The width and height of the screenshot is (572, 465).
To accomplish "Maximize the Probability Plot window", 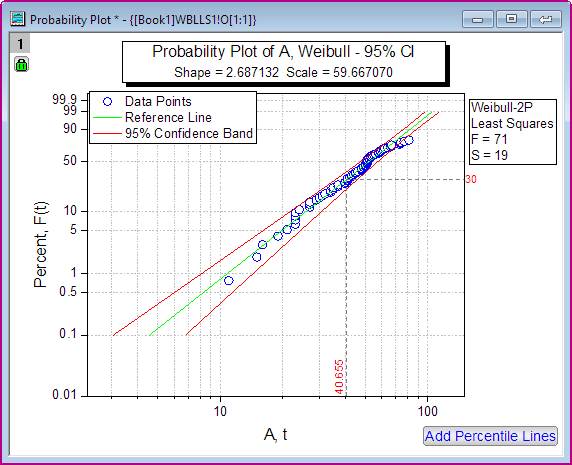I will (511, 19).
